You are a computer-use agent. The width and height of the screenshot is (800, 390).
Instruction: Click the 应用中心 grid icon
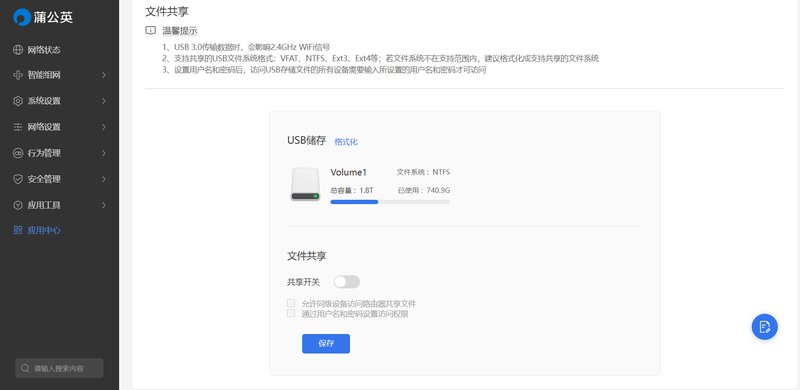point(18,230)
